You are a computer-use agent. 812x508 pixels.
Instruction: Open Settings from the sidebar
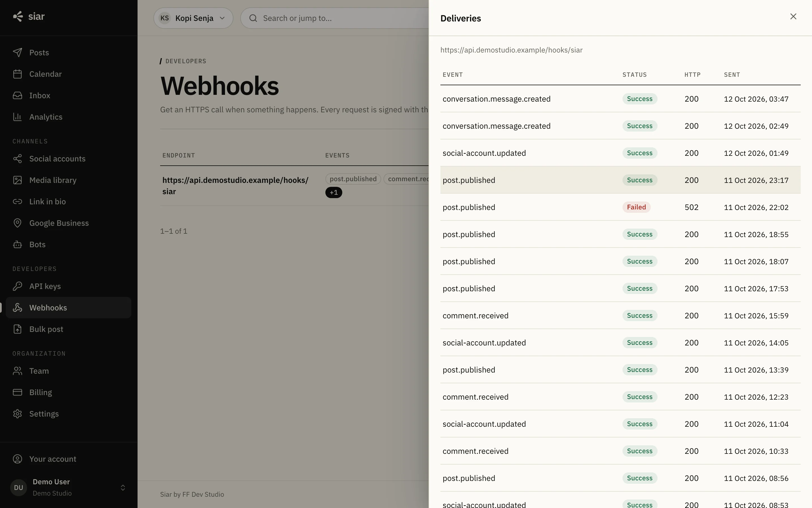pos(69,414)
